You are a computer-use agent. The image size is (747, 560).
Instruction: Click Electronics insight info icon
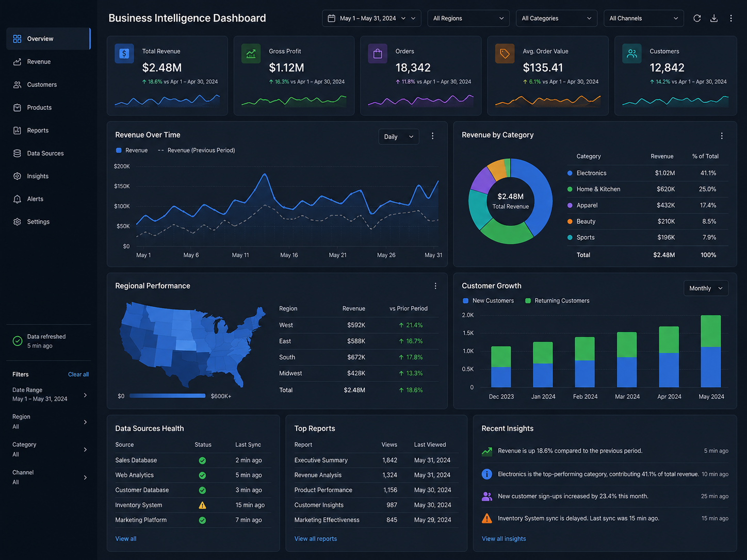486,474
